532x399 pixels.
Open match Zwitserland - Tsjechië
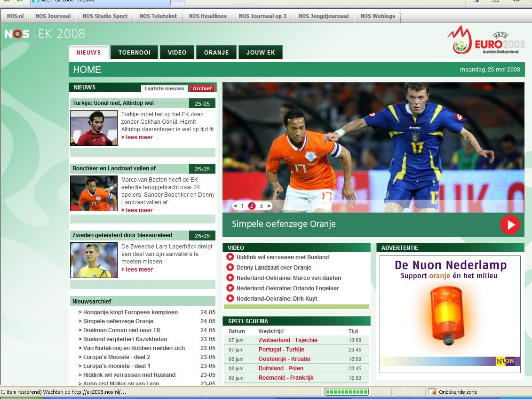pyautogui.click(x=288, y=340)
